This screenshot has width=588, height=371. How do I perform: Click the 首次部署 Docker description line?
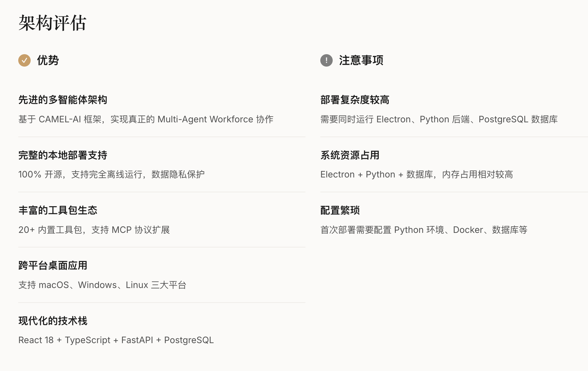coord(424,230)
